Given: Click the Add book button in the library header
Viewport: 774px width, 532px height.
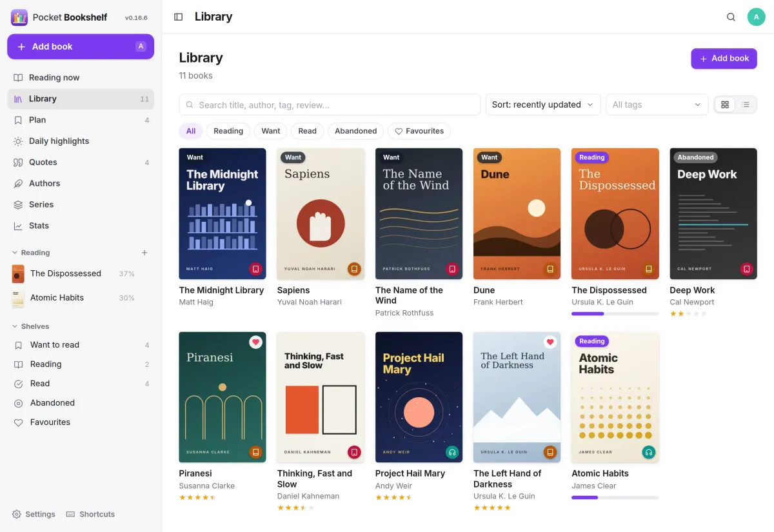Looking at the screenshot, I should point(724,58).
